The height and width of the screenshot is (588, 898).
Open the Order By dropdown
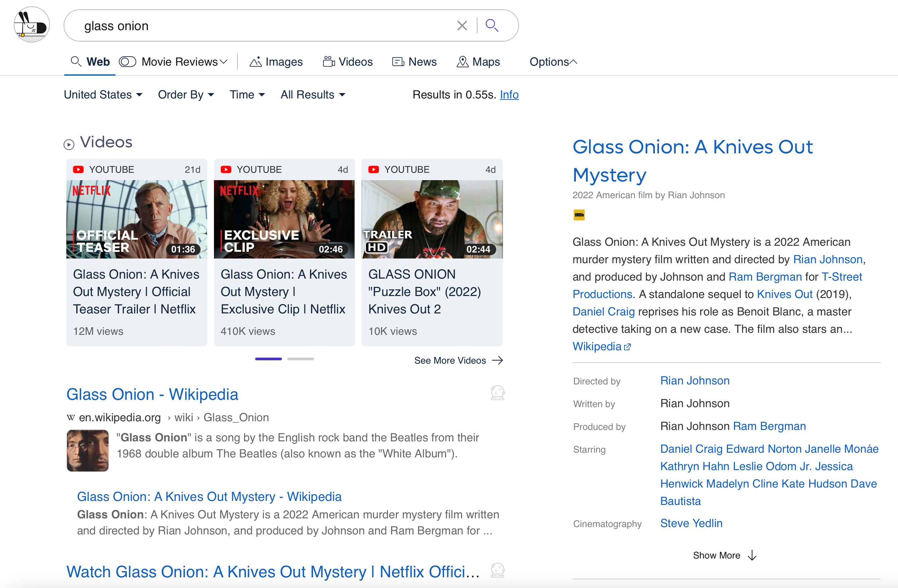pyautogui.click(x=185, y=95)
